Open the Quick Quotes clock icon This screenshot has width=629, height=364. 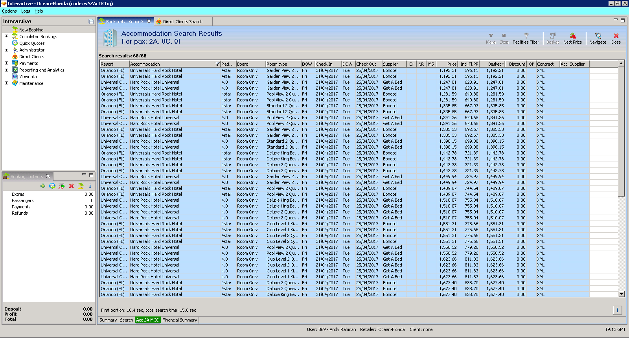coord(15,43)
